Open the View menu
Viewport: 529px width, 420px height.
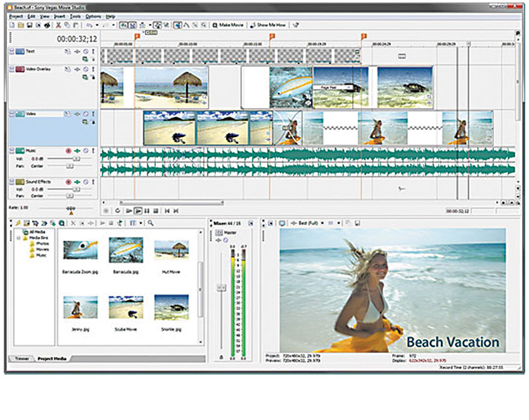point(45,16)
